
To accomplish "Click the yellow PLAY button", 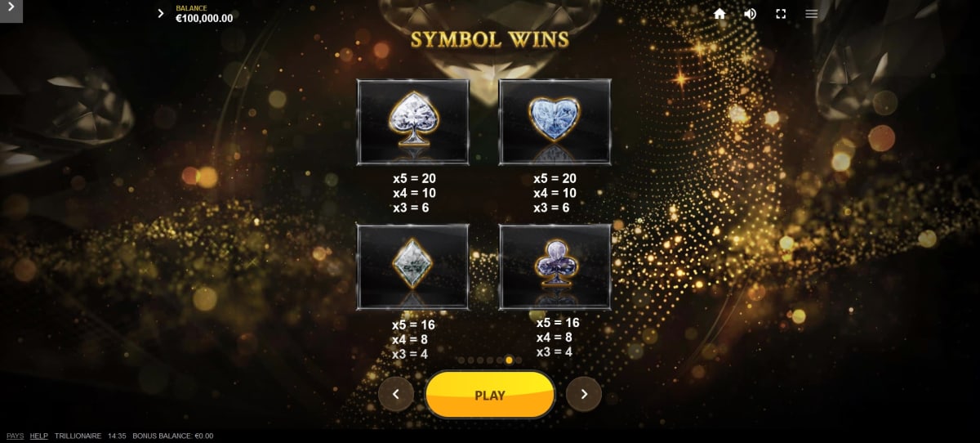I will click(x=490, y=395).
